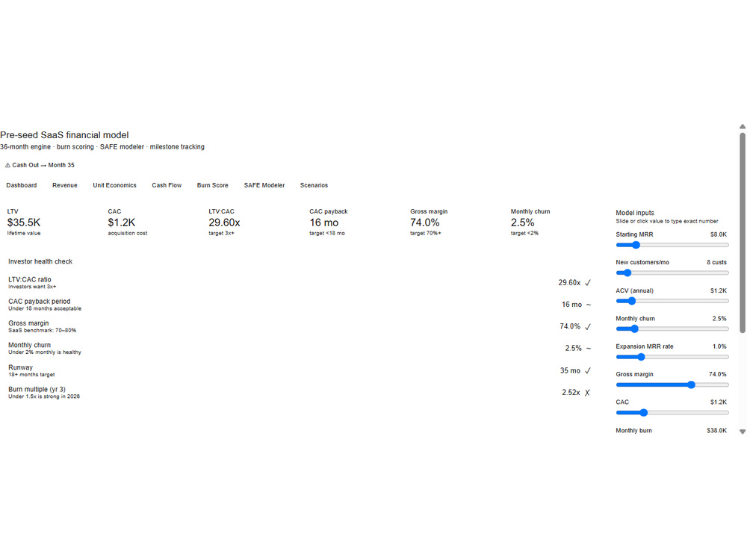Adjust the ACV (annual) slider

[x=672, y=301]
